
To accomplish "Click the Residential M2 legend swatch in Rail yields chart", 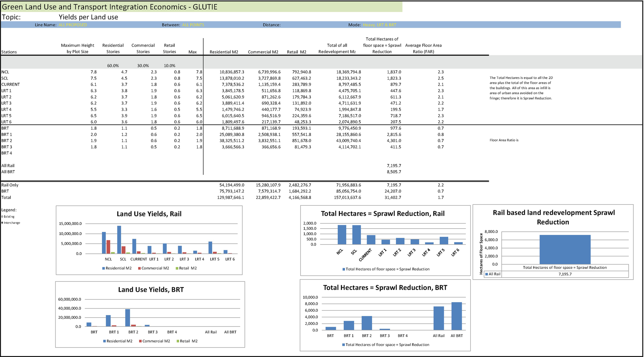I will [x=104, y=268].
